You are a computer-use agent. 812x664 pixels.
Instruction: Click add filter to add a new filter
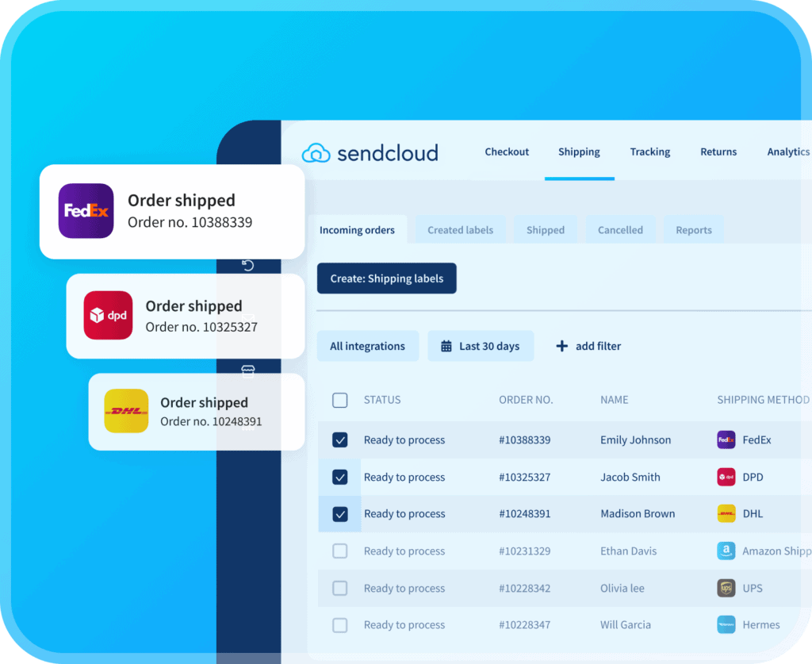(x=588, y=346)
